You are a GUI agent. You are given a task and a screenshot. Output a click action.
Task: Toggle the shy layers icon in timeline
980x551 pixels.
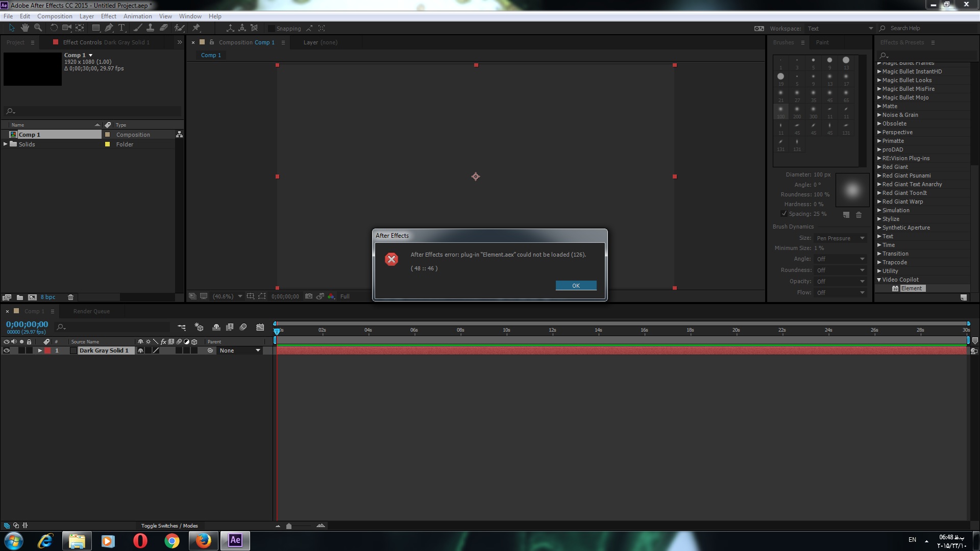(x=216, y=327)
